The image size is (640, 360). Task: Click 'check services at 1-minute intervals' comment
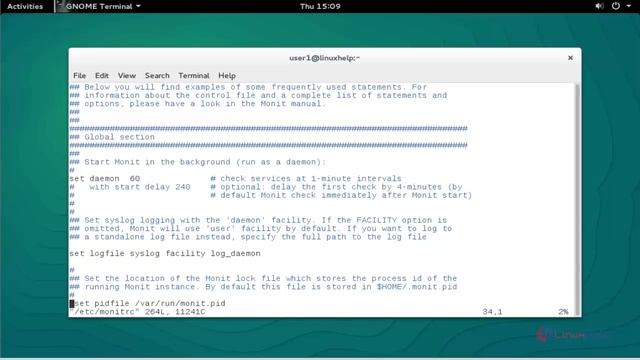(306, 178)
